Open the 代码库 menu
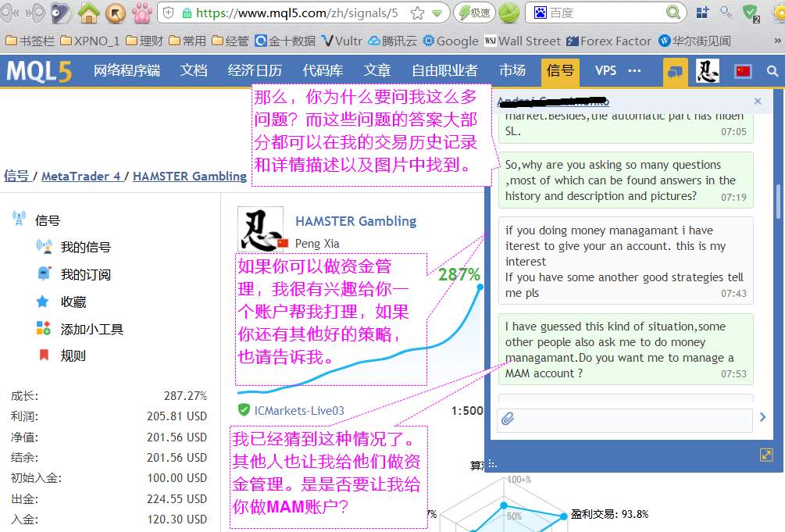This screenshot has height=532, width=785. (x=323, y=70)
